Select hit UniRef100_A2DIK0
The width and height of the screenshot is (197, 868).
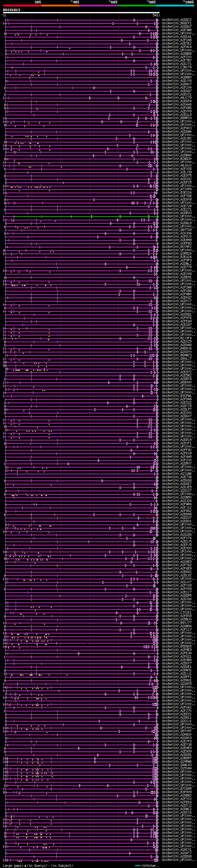coord(177,412)
